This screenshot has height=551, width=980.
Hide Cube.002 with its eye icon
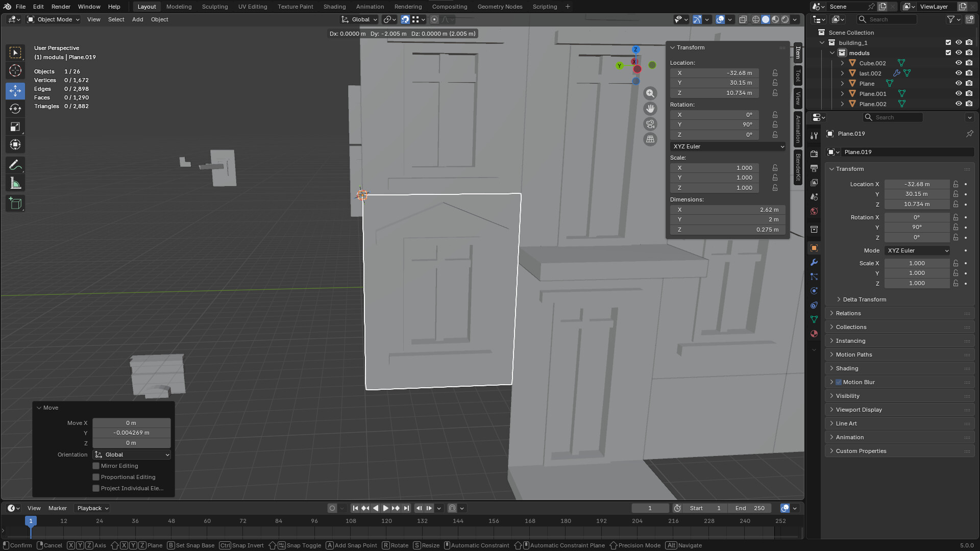tap(959, 63)
